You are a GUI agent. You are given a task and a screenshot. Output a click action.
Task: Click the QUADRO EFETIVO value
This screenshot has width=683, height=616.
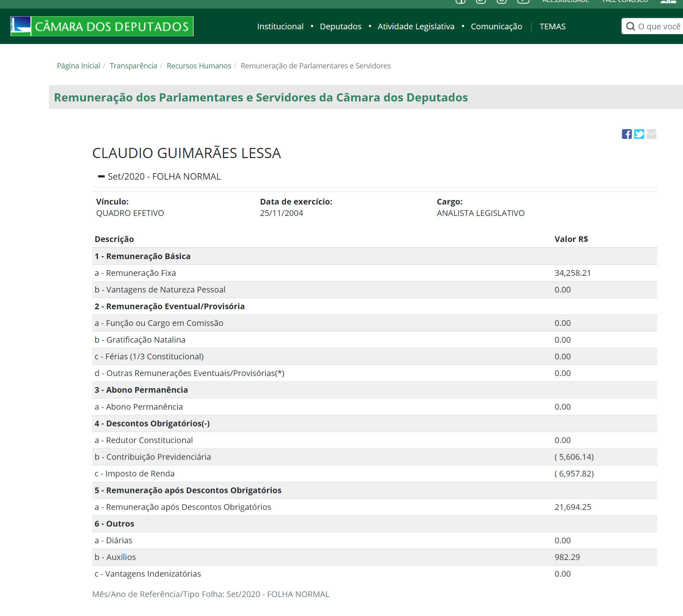pyautogui.click(x=130, y=213)
